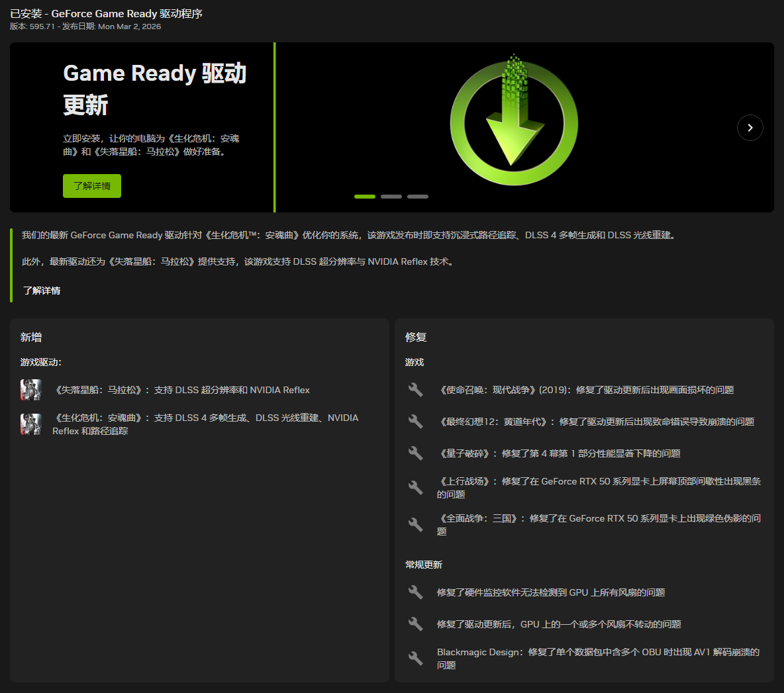The image size is (784, 693).
Task: Click wrench icon beside 使命召唤：现代战争 fix
Action: point(415,390)
